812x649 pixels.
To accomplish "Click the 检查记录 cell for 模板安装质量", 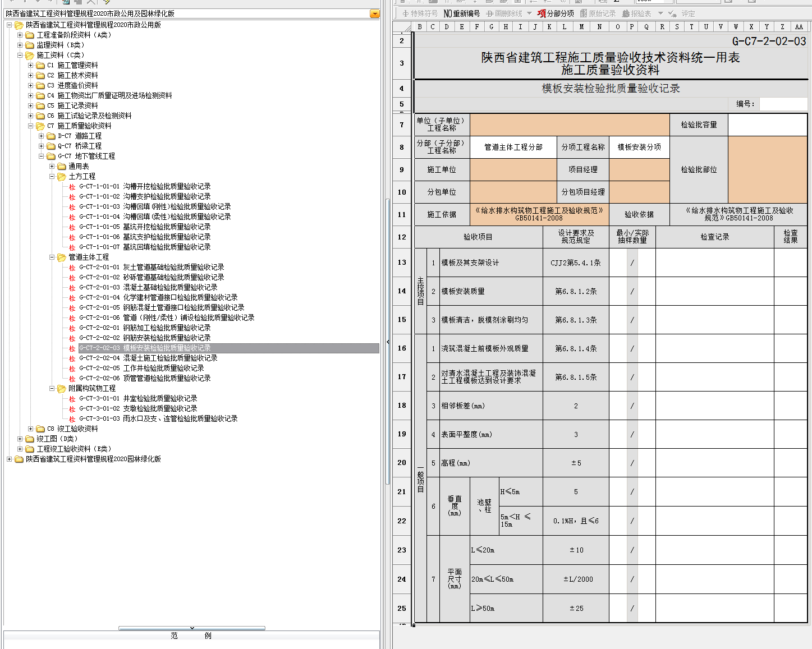I will pyautogui.click(x=714, y=291).
